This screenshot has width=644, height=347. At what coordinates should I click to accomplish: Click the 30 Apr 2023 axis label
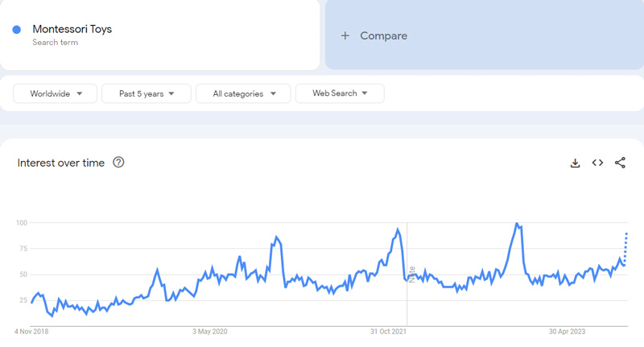568,331
